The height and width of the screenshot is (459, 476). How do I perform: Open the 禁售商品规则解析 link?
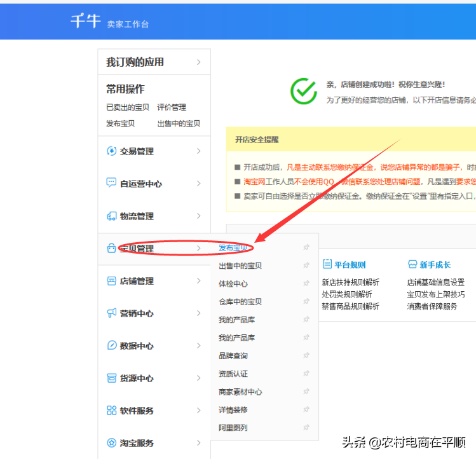coord(350,306)
